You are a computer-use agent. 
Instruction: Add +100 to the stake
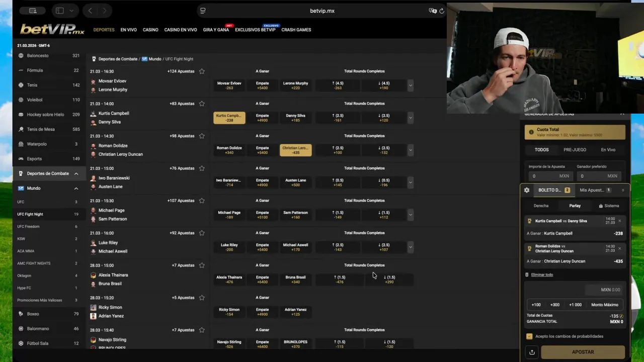[536, 305]
